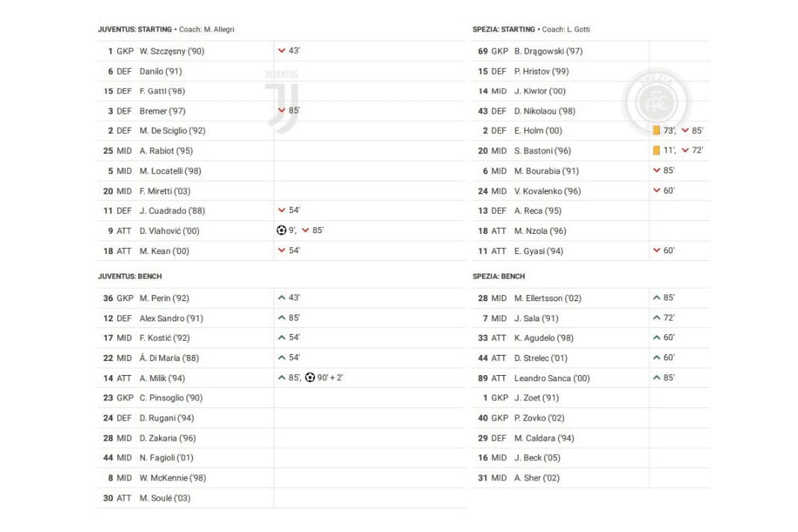Click the yellow card icon for S. Bastoni
This screenshot has width=798, height=532.
(656, 151)
